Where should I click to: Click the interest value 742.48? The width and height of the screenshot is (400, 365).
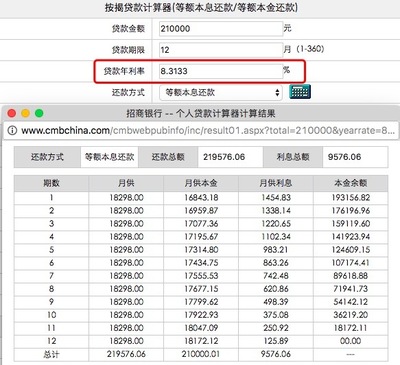[x=276, y=276]
